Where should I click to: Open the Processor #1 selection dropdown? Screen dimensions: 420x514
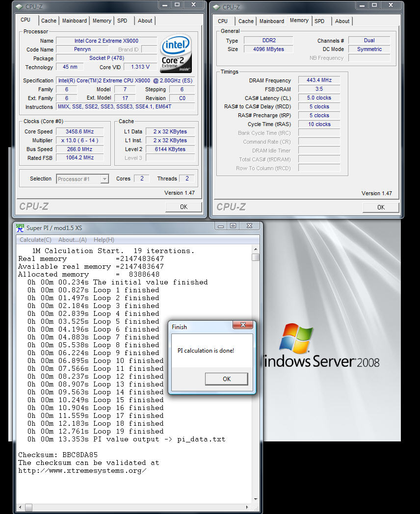(x=105, y=179)
